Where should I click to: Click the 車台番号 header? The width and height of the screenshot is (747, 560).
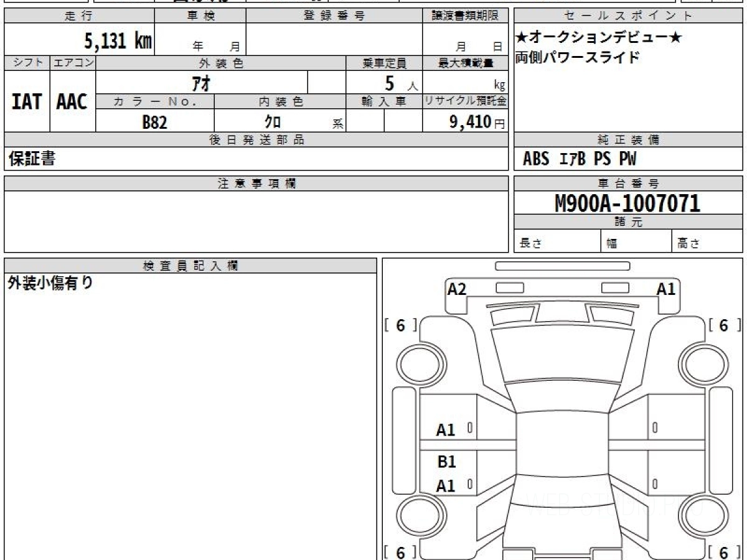[628, 184]
